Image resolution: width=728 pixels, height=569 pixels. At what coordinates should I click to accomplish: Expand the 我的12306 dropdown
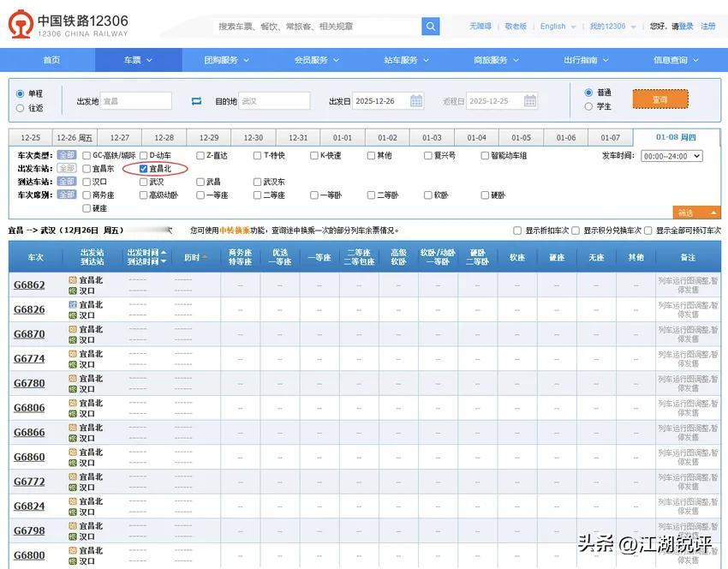[x=610, y=26]
